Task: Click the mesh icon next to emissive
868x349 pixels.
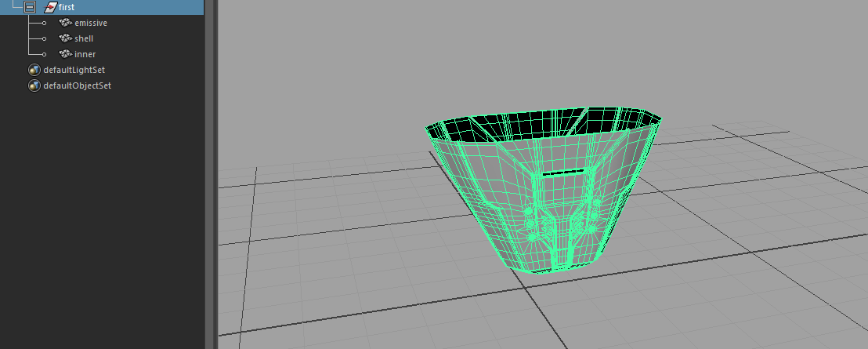Action: [65, 23]
